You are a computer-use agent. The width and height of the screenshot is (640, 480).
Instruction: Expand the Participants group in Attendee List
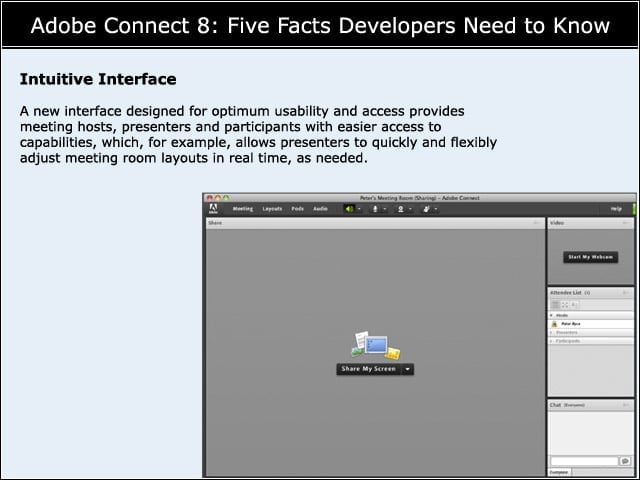pos(552,341)
